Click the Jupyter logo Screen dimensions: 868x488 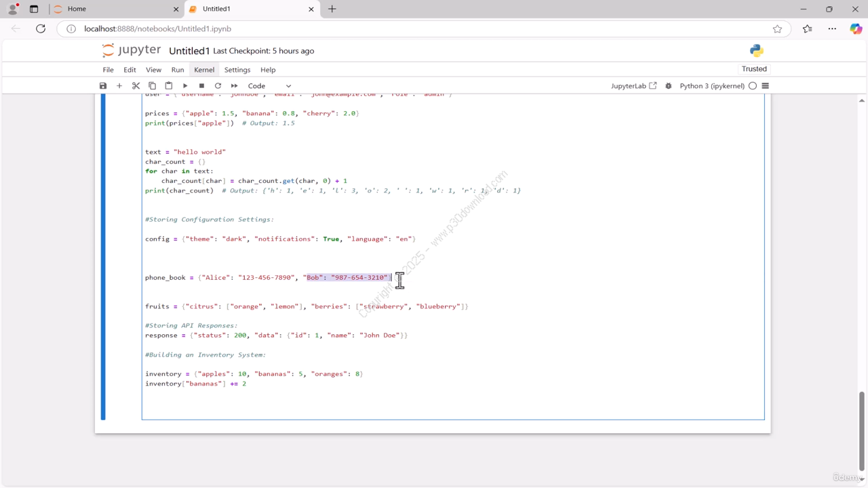tap(132, 51)
